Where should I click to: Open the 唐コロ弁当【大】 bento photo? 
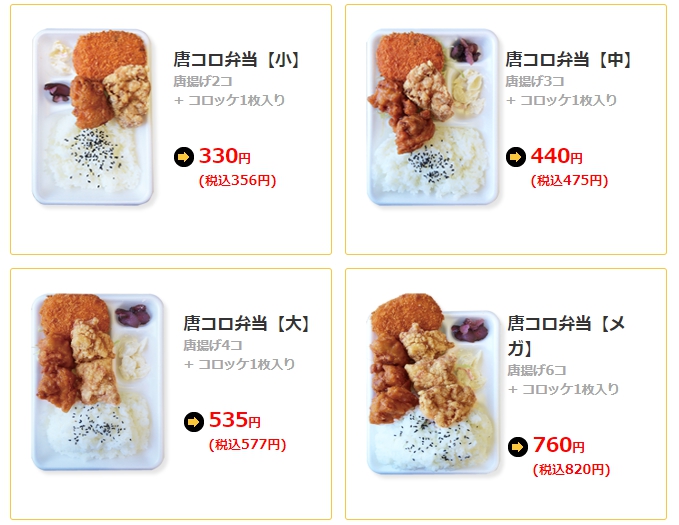click(98, 382)
